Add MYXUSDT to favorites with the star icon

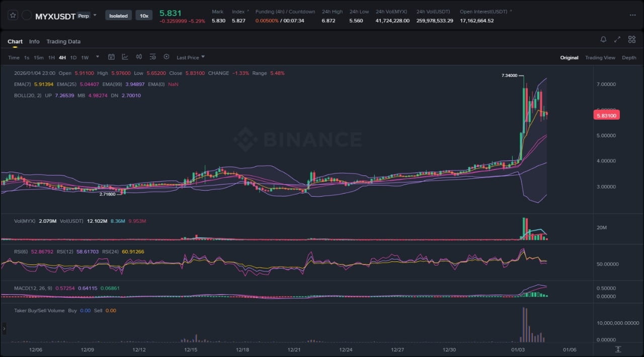(13, 16)
